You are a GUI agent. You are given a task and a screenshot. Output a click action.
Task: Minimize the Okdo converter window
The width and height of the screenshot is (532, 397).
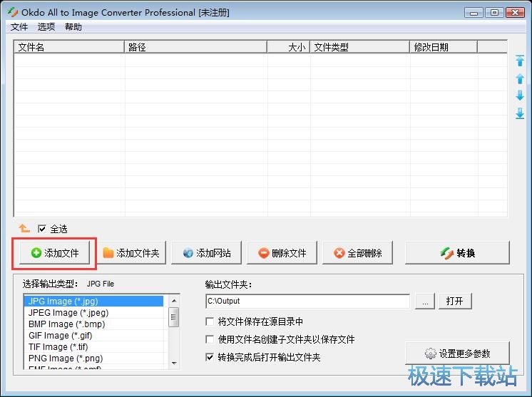coord(474,13)
